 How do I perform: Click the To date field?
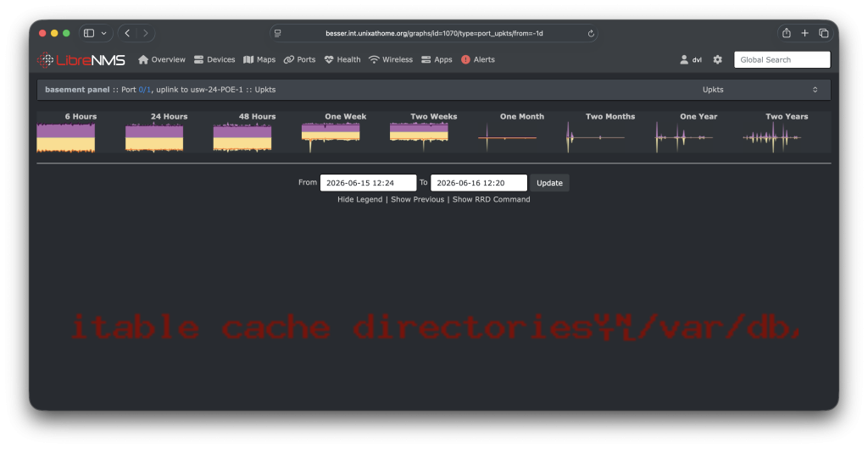(479, 183)
